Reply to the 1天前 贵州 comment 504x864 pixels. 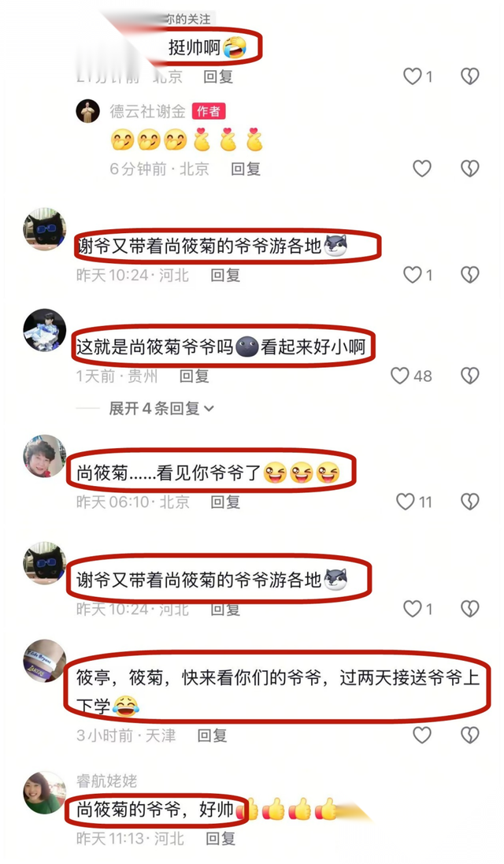point(195,376)
